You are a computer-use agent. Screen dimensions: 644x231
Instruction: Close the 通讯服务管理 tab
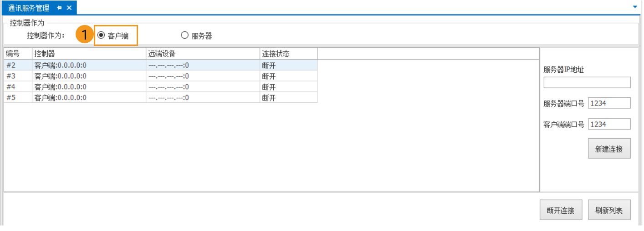coord(69,8)
